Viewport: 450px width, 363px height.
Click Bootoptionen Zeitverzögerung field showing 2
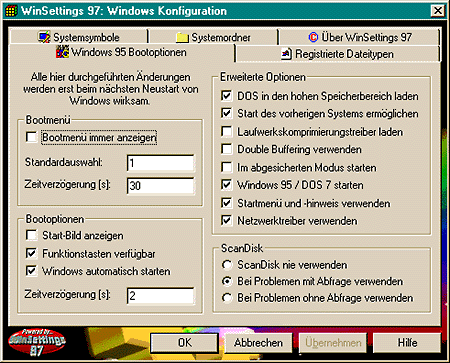coord(160,296)
